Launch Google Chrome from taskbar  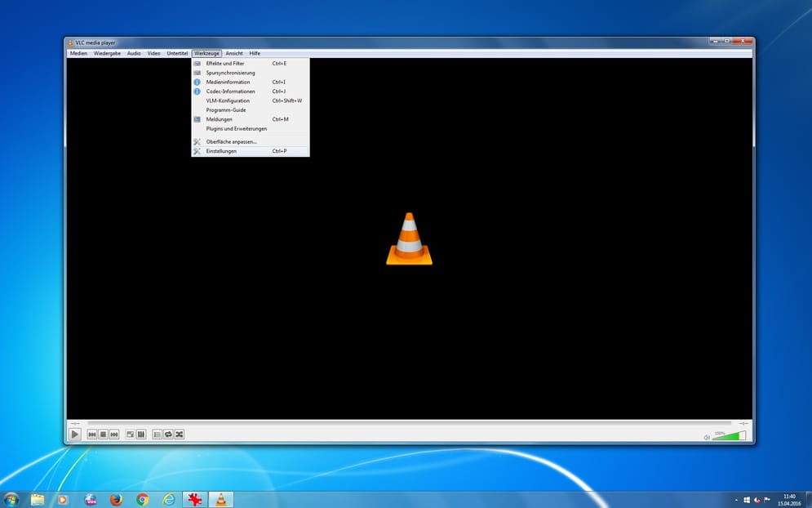(143, 500)
